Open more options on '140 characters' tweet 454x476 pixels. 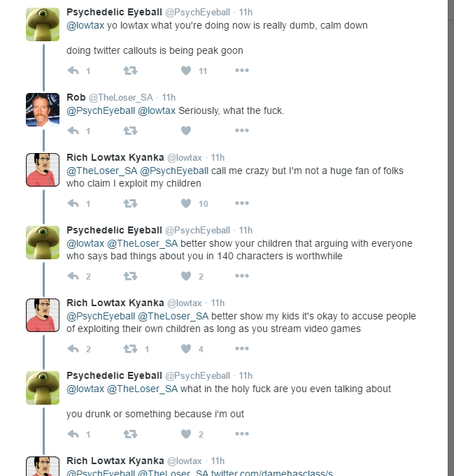pos(242,276)
